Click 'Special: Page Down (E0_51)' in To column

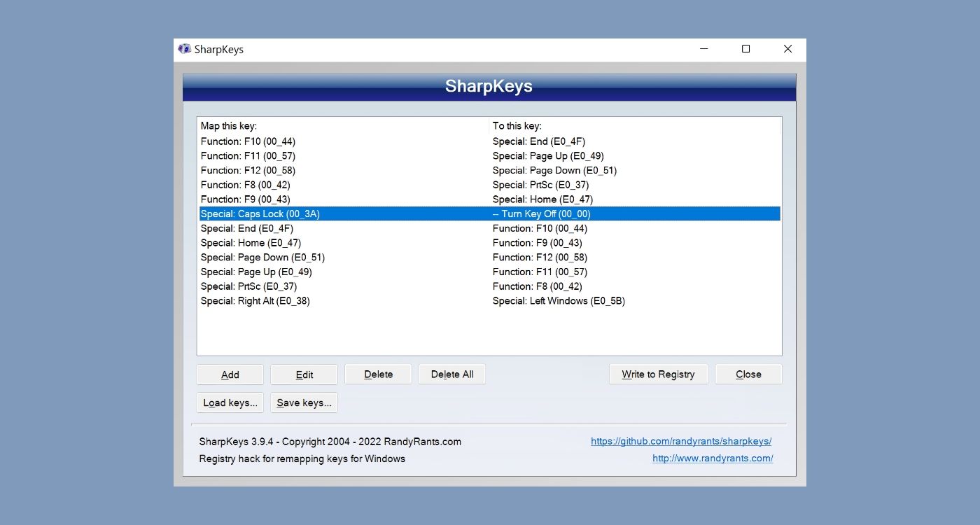point(554,171)
